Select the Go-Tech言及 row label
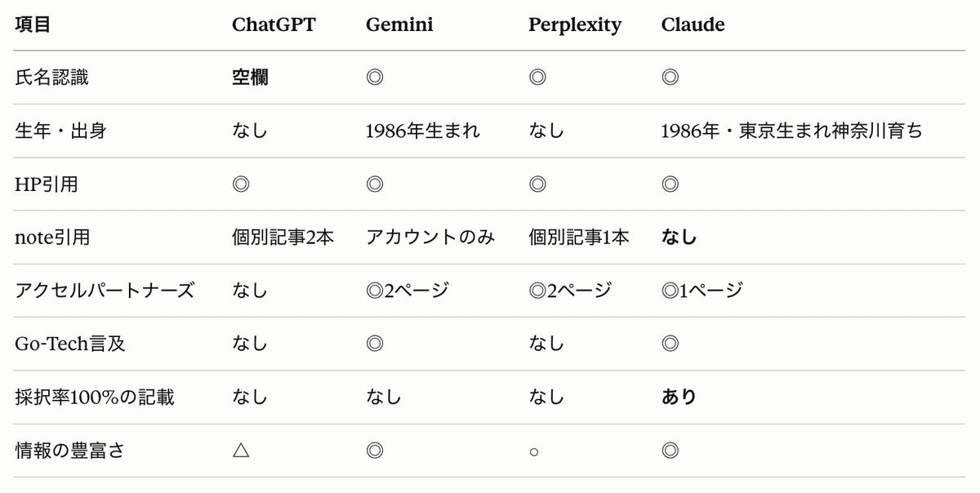980x493 pixels. click(x=70, y=344)
